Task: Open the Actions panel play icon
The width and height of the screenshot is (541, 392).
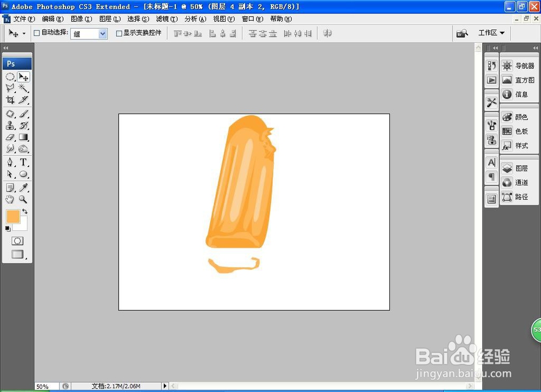Action: (492, 80)
